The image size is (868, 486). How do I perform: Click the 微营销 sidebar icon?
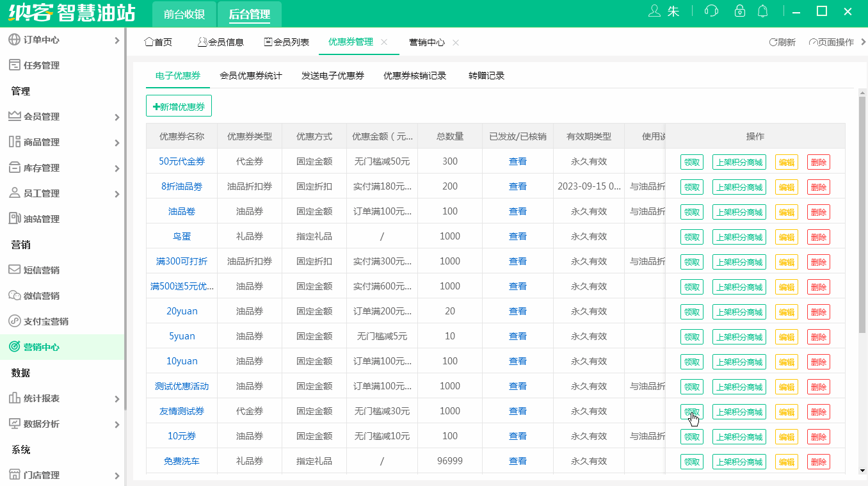pyautogui.click(x=14, y=295)
